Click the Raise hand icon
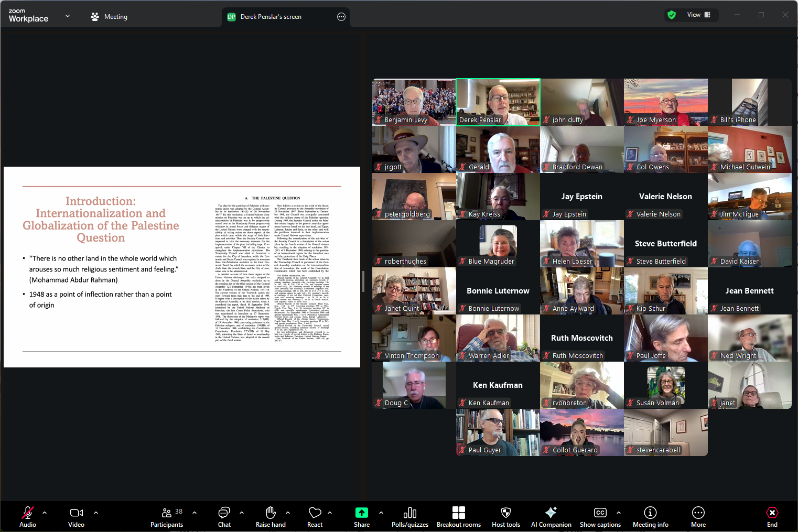This screenshot has height=532, width=798. click(x=271, y=513)
